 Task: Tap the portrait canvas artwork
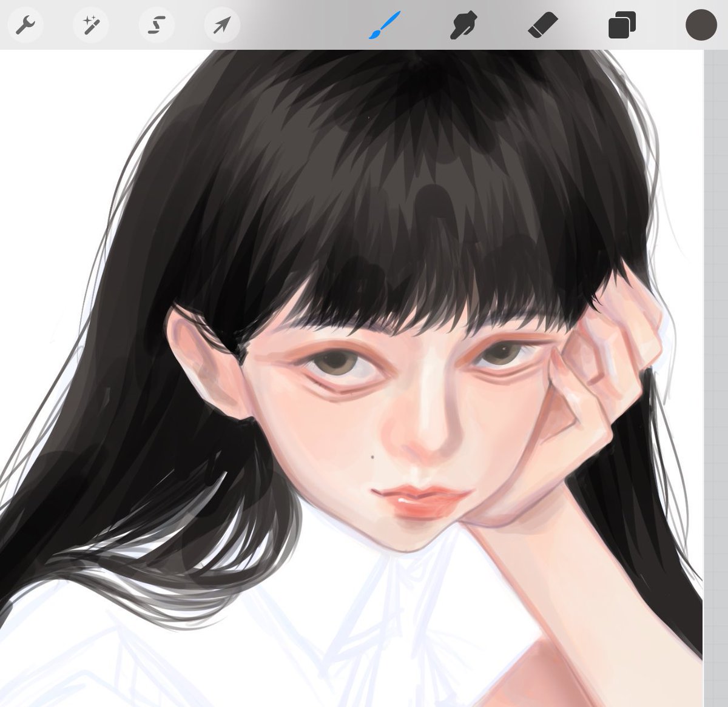click(351, 378)
